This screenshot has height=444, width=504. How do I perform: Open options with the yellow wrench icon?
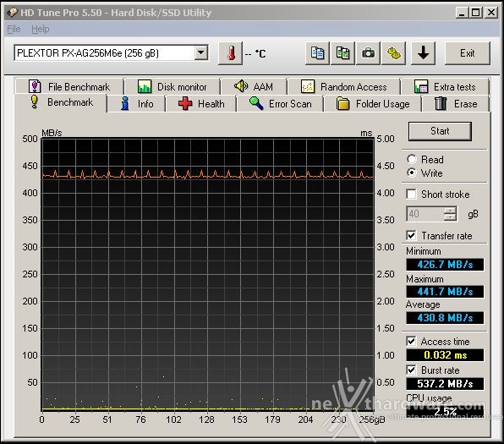393,53
